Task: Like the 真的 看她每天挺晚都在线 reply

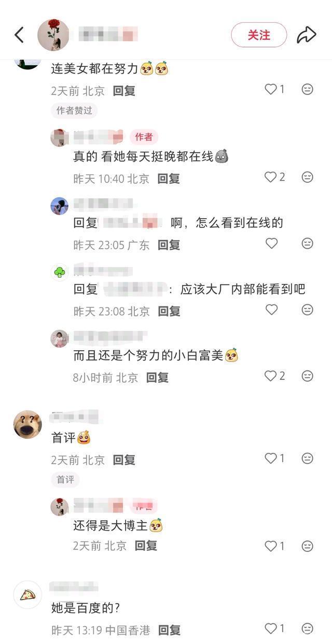Action: tap(271, 177)
